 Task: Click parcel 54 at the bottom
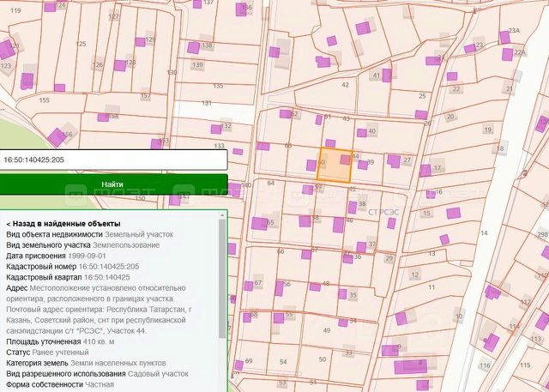[283, 362]
